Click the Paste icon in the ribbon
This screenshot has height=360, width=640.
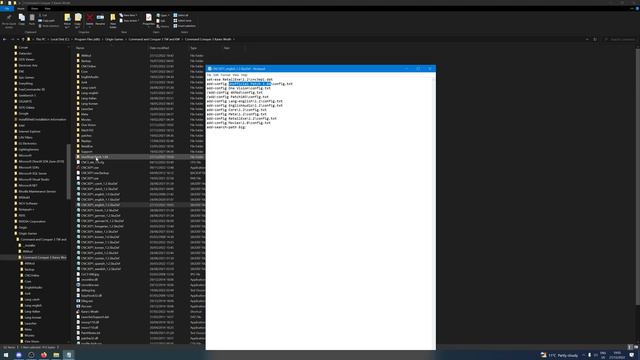[x=32, y=20]
